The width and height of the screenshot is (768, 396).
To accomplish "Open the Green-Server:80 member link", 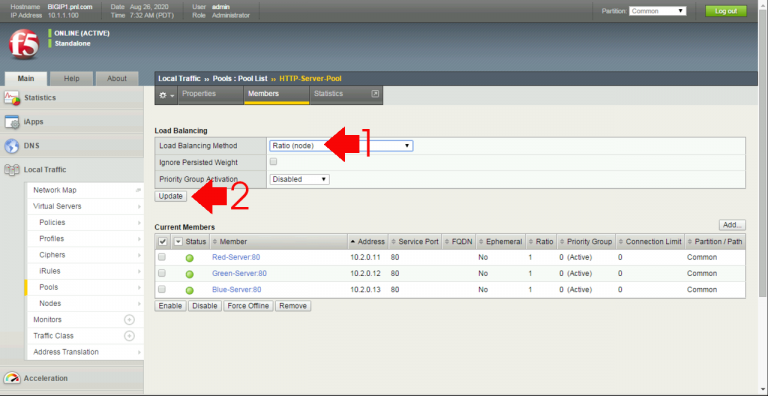I will 239,273.
